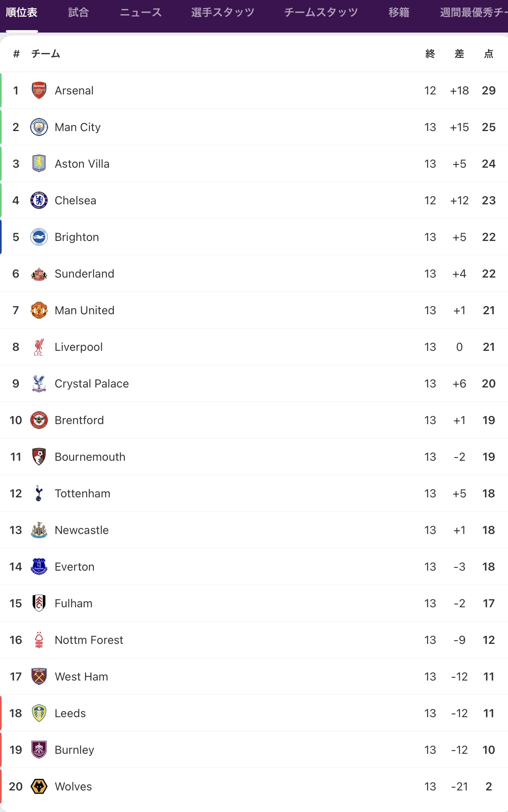Click the 点 points column header
The image size is (508, 812).
pyautogui.click(x=488, y=54)
